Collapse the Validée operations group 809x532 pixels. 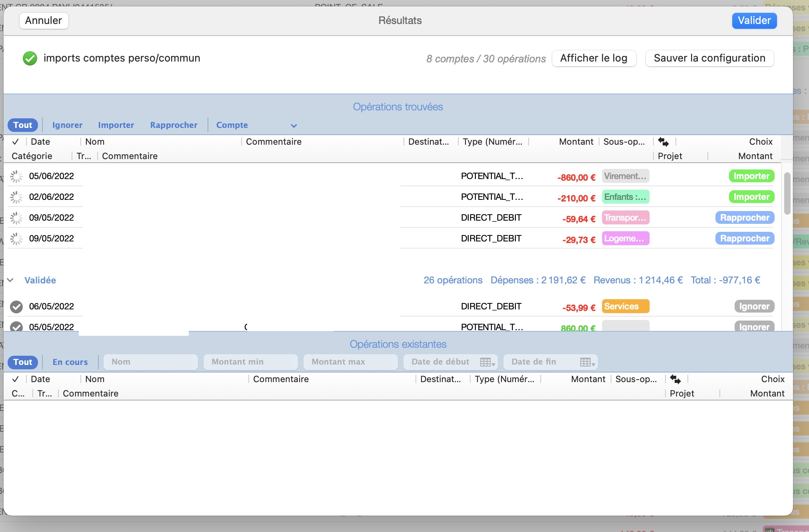point(11,280)
